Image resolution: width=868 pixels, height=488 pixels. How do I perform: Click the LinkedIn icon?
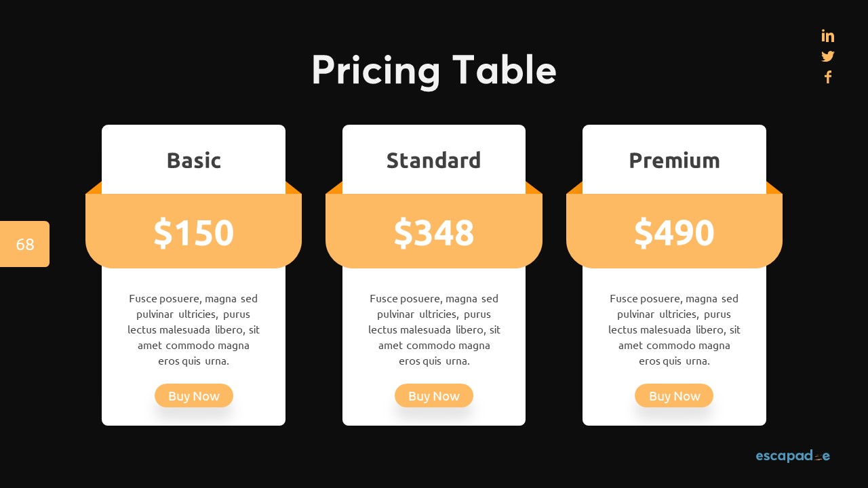pos(827,36)
